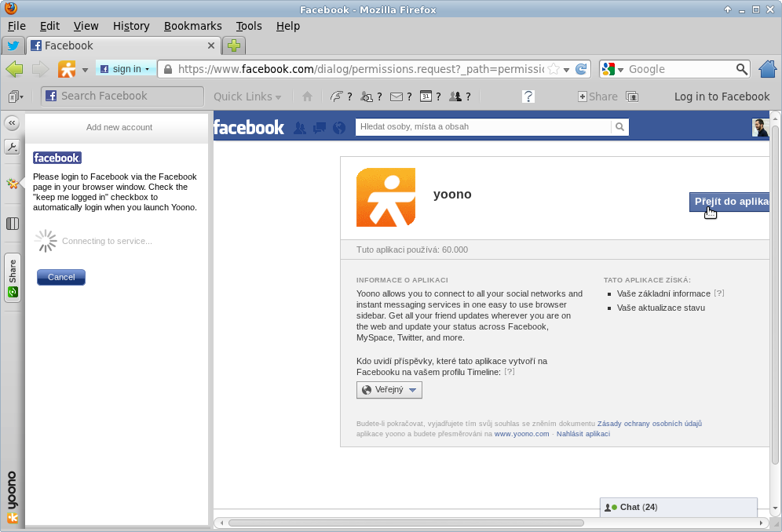Click the Facebook page search magnifier
Viewport: 782px width, 532px height.
(x=620, y=126)
